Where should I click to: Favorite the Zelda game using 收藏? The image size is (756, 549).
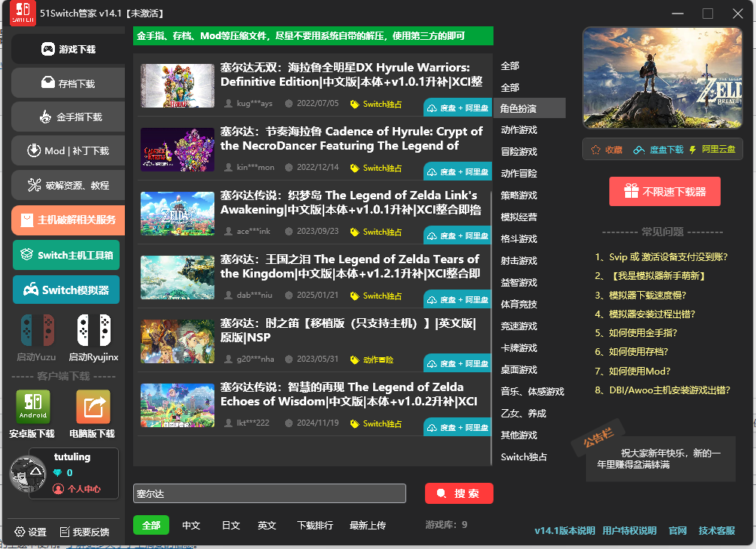pyautogui.click(x=606, y=149)
